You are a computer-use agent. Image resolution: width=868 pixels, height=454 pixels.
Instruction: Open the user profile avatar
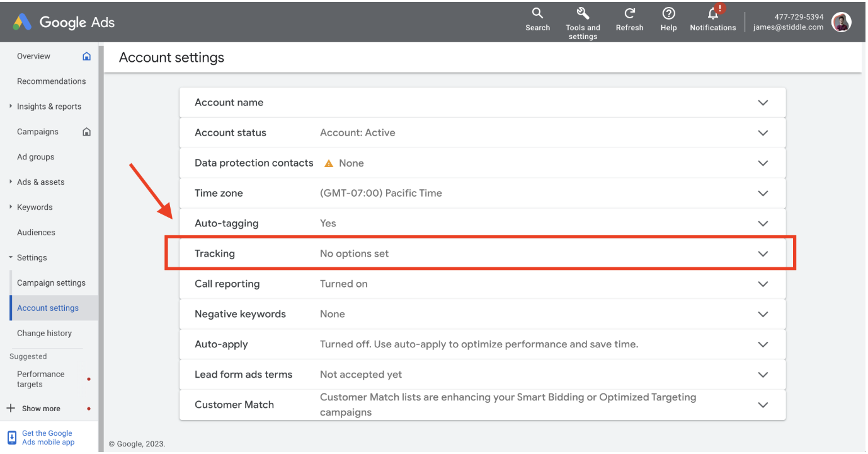pos(842,22)
